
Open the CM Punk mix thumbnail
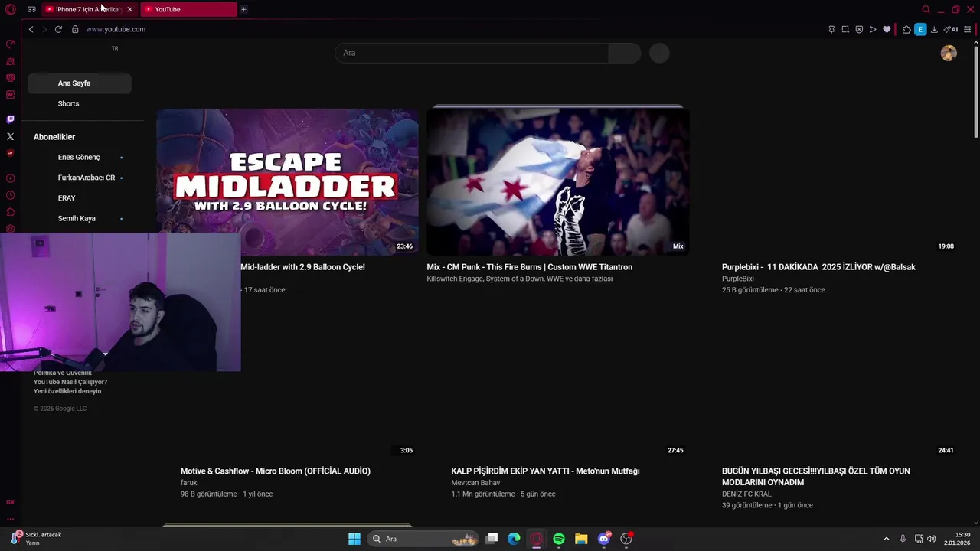click(558, 182)
